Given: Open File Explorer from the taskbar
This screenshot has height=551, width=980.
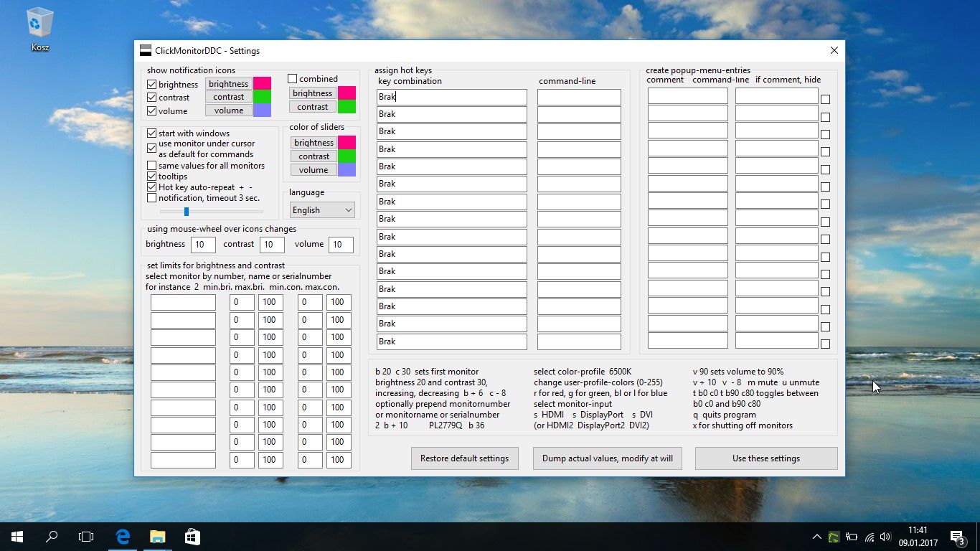Looking at the screenshot, I should 157,537.
